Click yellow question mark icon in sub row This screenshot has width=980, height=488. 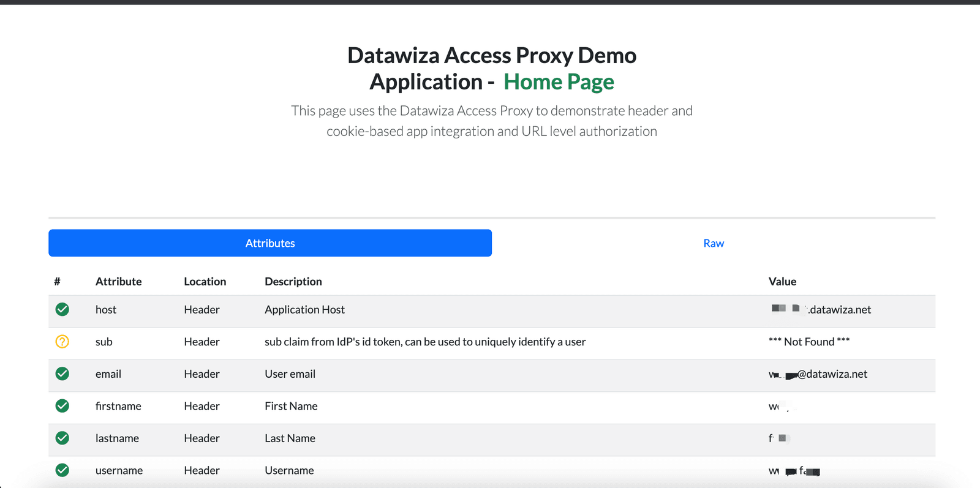(x=62, y=342)
